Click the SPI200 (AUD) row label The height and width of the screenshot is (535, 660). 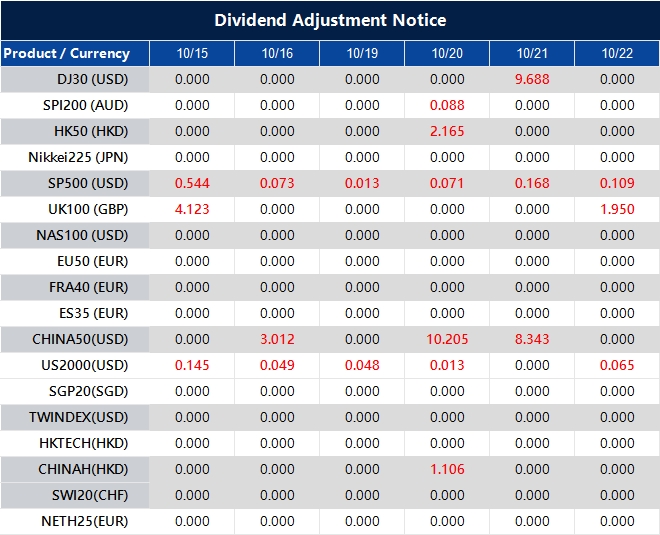85,105
